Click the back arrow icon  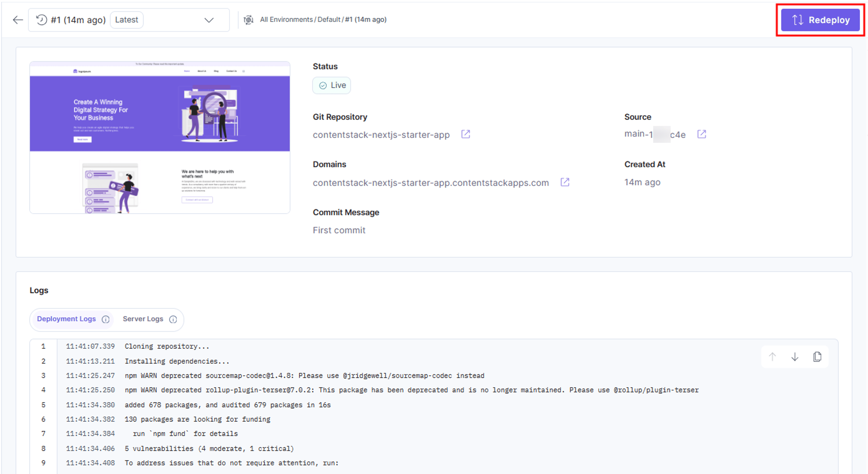18,20
